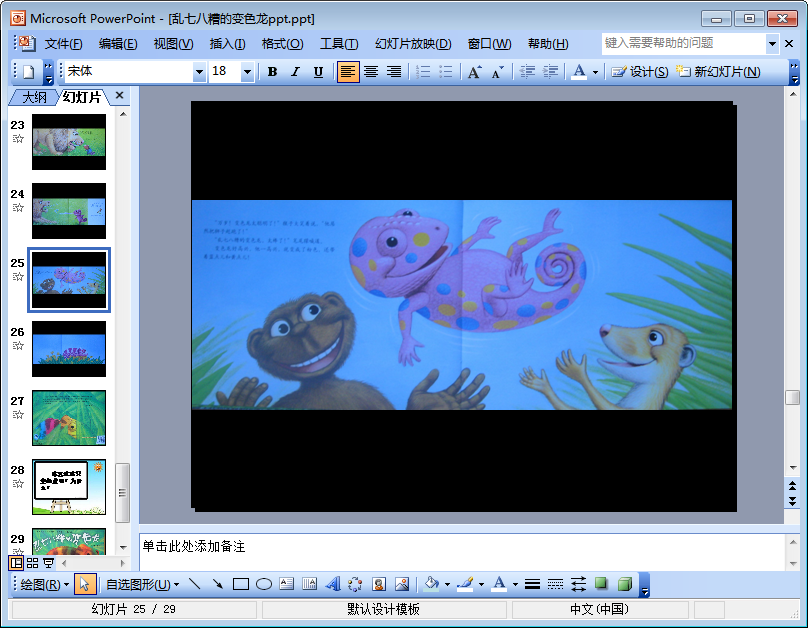
Task: Insert clip art icon
Action: point(379,584)
